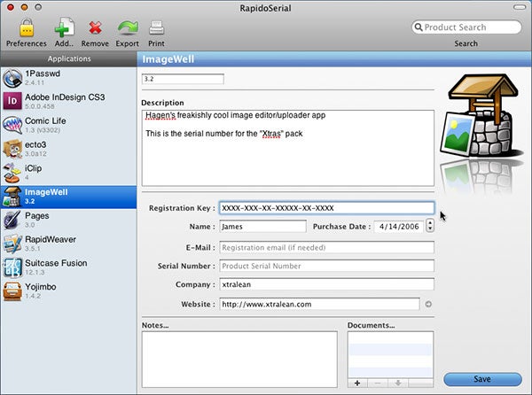Click the Adobe InDesign CS3 icon

[x=12, y=101]
